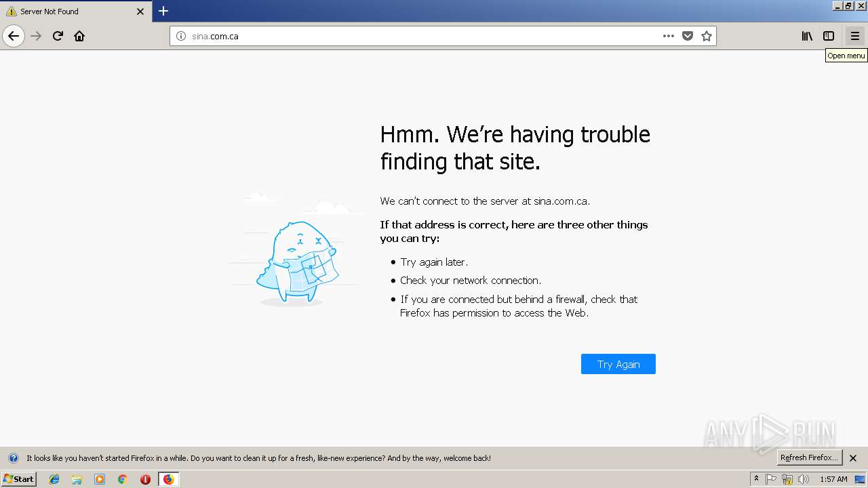
Task: Open the media player from the taskbar
Action: [x=100, y=479]
